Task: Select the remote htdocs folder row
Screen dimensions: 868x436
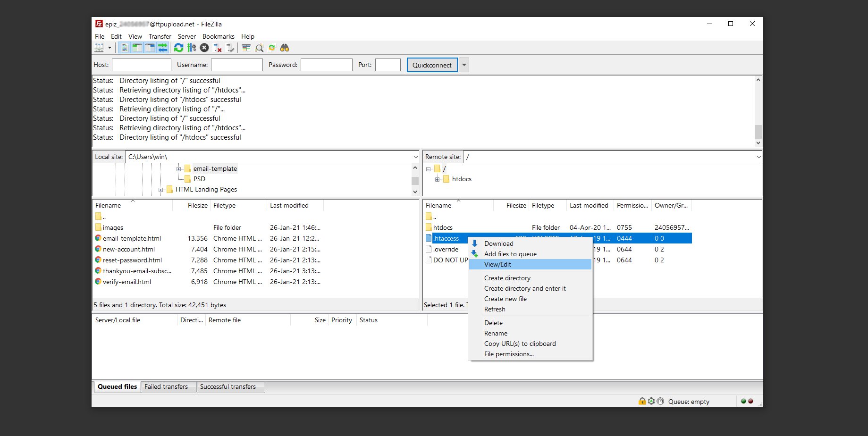Action: point(558,227)
